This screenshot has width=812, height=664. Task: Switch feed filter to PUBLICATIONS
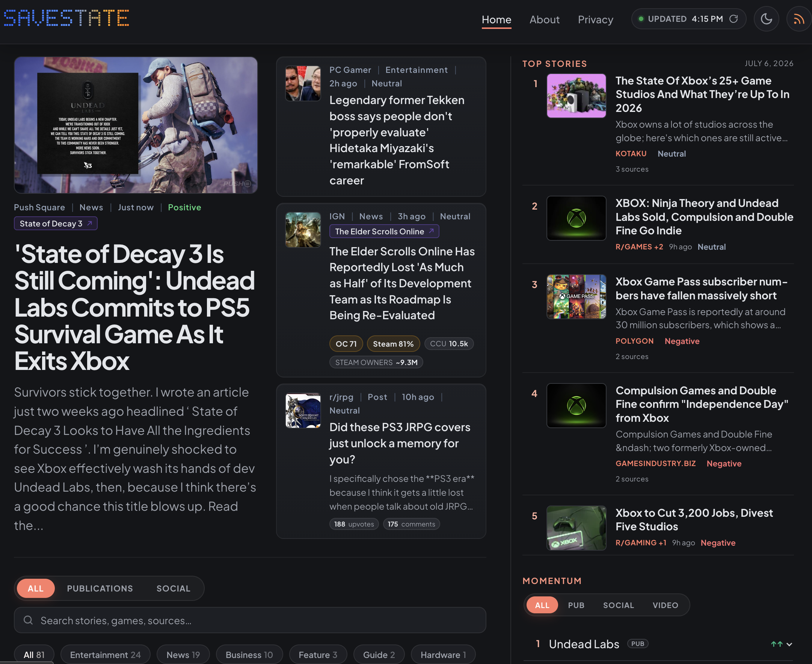pos(100,588)
